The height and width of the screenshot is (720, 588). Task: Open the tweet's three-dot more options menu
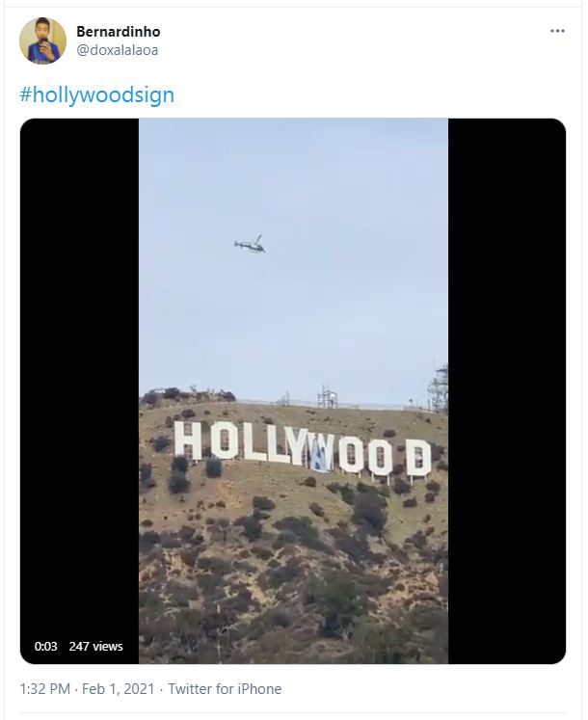coord(557,31)
